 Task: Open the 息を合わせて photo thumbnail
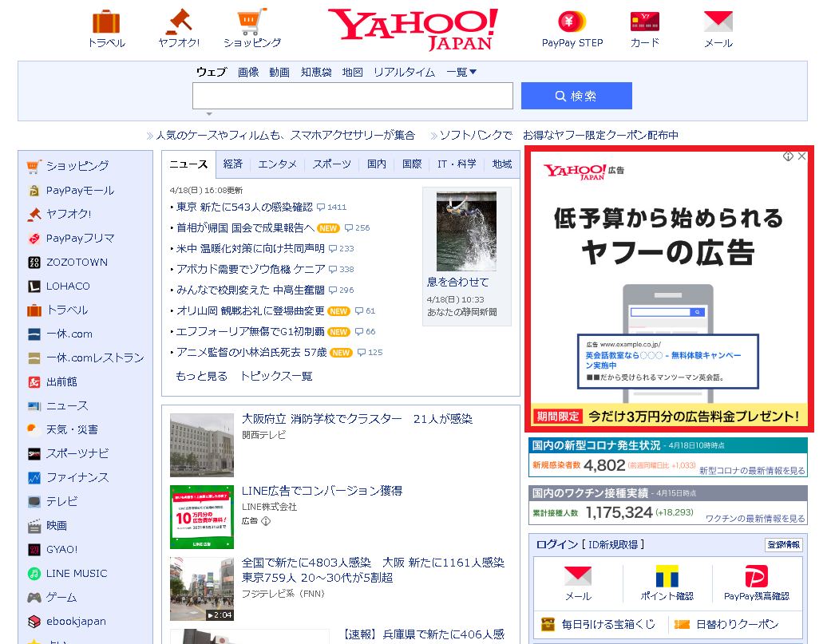coord(466,231)
